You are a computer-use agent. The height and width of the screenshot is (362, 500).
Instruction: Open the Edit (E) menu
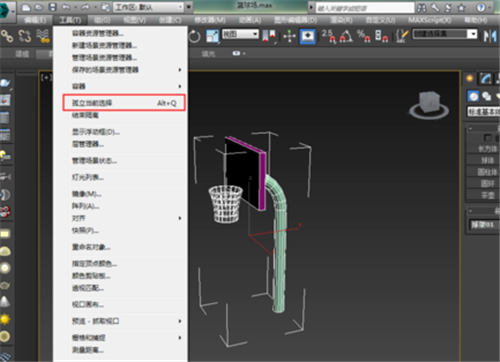35,20
